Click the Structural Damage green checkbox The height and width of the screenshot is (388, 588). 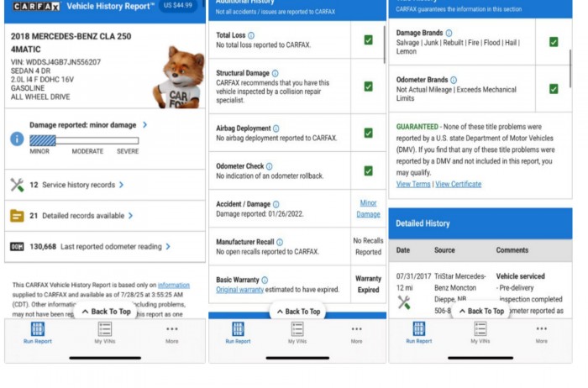tap(368, 87)
